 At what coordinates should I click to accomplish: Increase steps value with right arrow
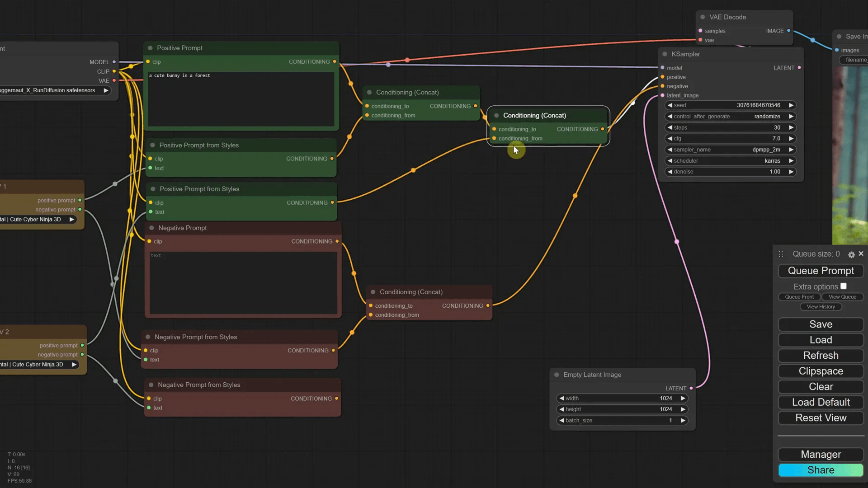point(791,127)
